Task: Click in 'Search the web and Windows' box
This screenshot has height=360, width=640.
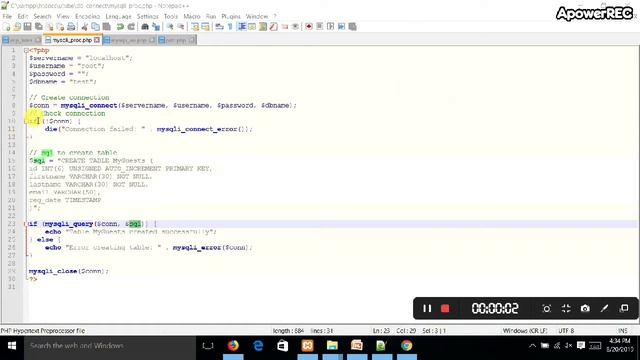Action: pyautogui.click(x=109, y=346)
